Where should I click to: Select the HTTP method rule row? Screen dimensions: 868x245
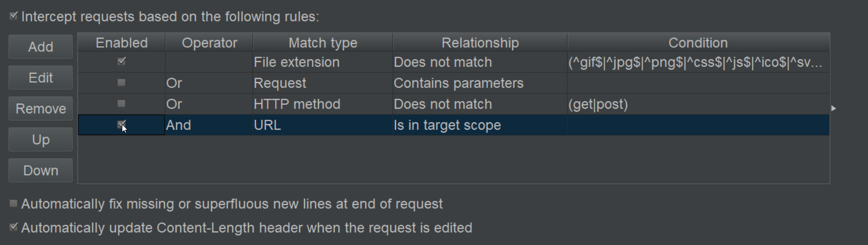(x=296, y=104)
